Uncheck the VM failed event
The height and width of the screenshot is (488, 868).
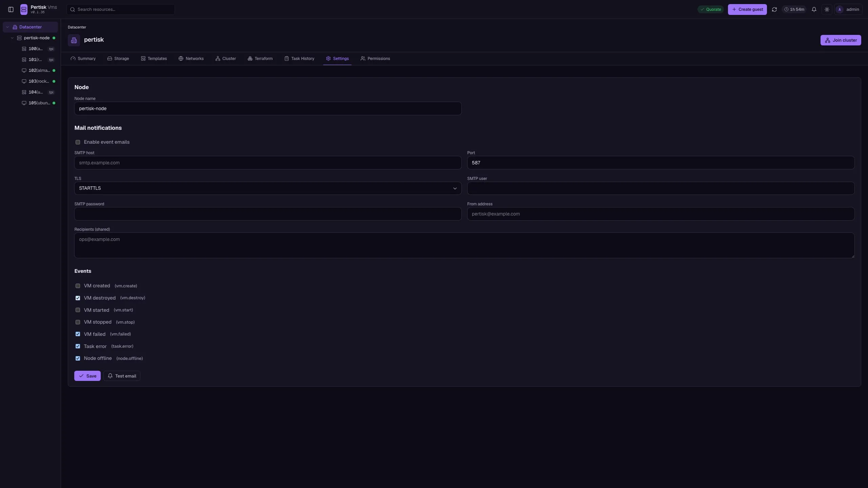point(78,334)
